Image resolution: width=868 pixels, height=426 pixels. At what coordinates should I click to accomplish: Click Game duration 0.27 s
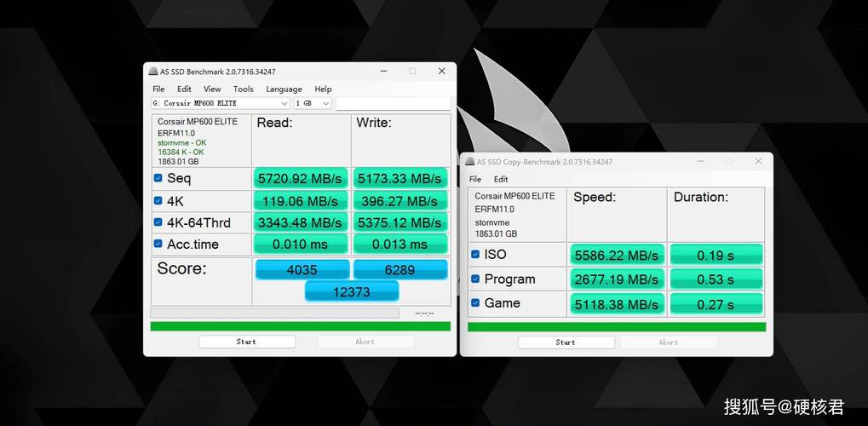pos(716,303)
